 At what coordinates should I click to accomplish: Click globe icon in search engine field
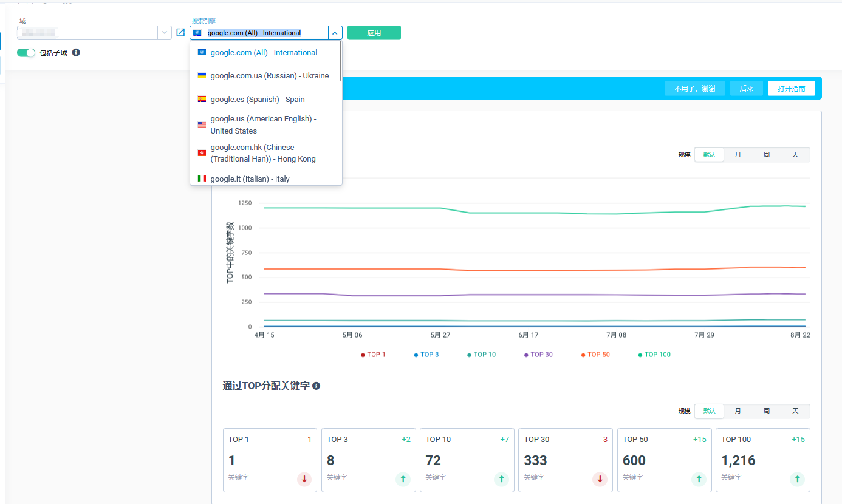point(197,33)
